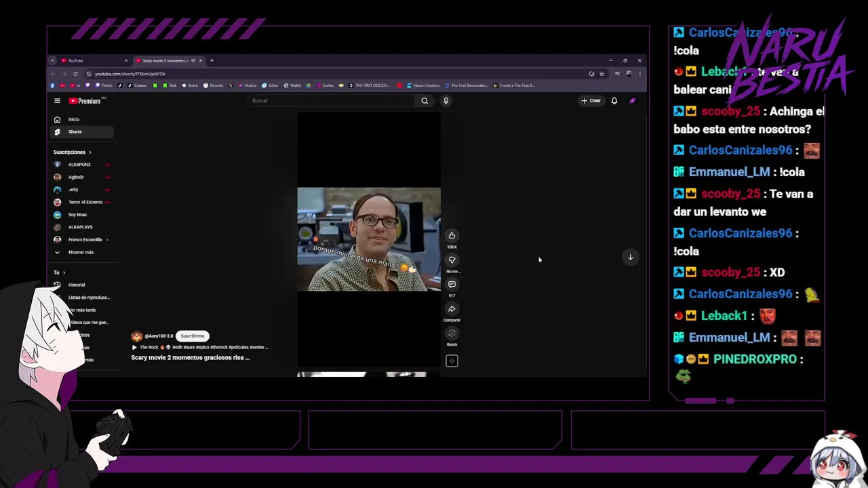Image resolution: width=868 pixels, height=488 pixels.
Task: Open Wallet bookmark
Action: click(292, 85)
